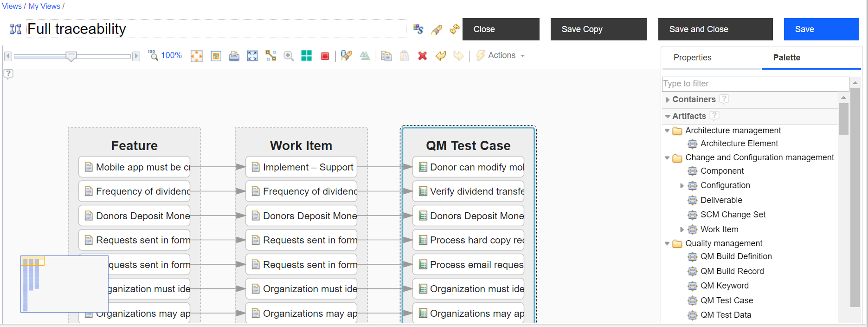This screenshot has height=327, width=868.
Task: Click the print diagram icon
Action: 234,56
